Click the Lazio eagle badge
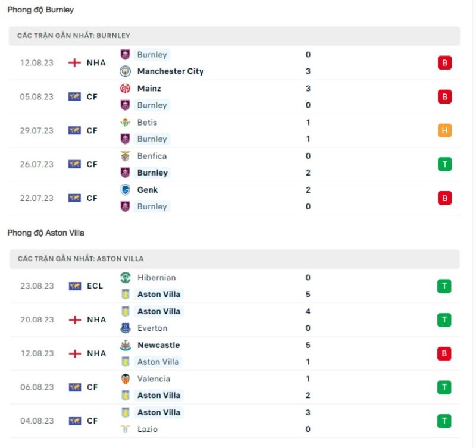 click(126, 429)
